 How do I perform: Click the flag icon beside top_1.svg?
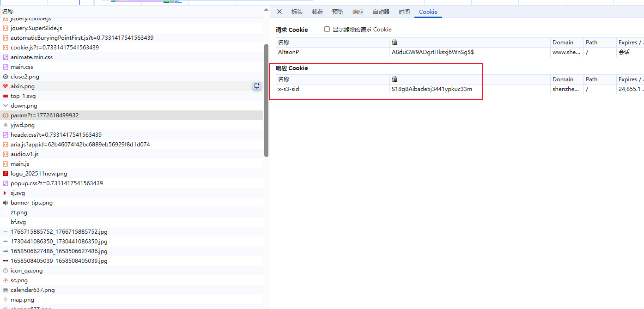(6, 96)
